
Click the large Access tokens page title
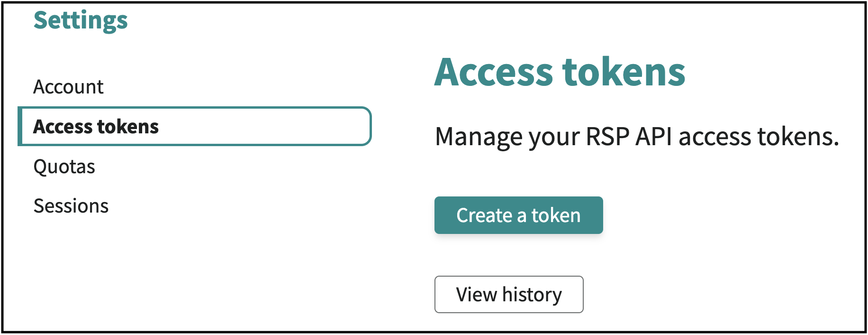coord(560,72)
